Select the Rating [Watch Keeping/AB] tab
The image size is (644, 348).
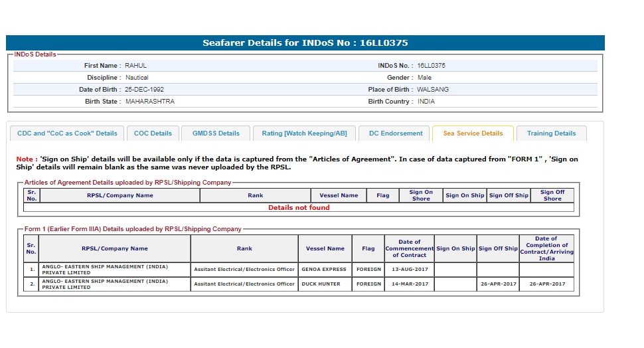click(x=304, y=133)
